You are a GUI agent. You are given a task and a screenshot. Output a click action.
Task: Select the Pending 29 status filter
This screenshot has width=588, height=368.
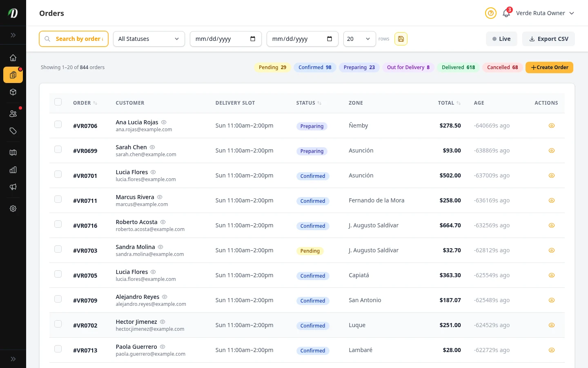coord(272,67)
